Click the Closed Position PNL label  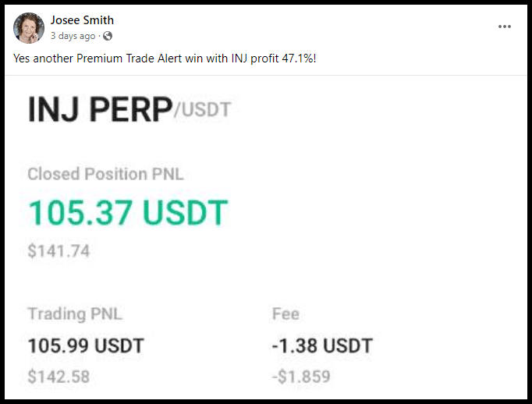[x=105, y=174]
